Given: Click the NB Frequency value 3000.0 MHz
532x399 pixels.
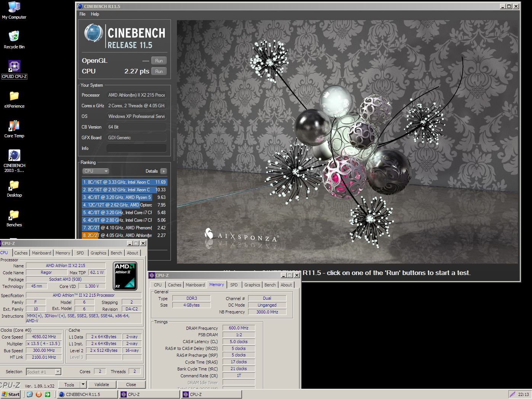Looking at the screenshot, I should click(x=267, y=312).
